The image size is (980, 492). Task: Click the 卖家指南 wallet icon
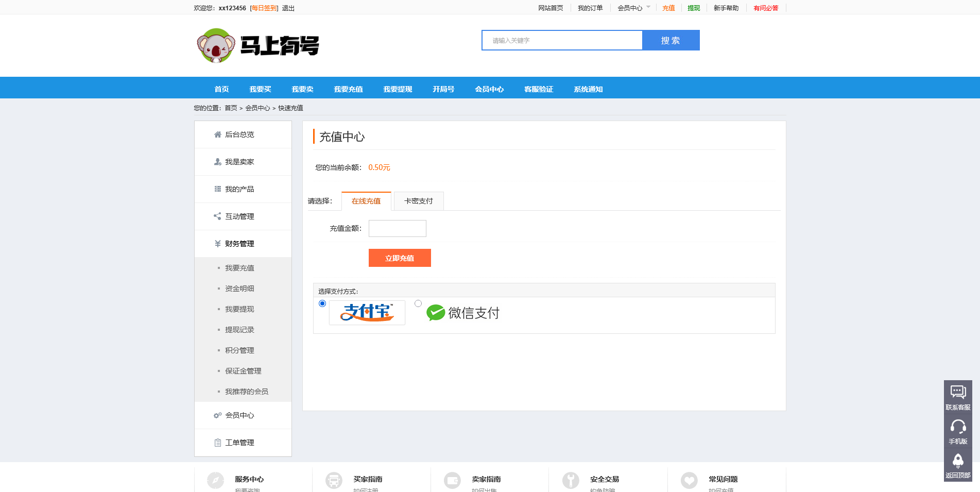pos(452,480)
